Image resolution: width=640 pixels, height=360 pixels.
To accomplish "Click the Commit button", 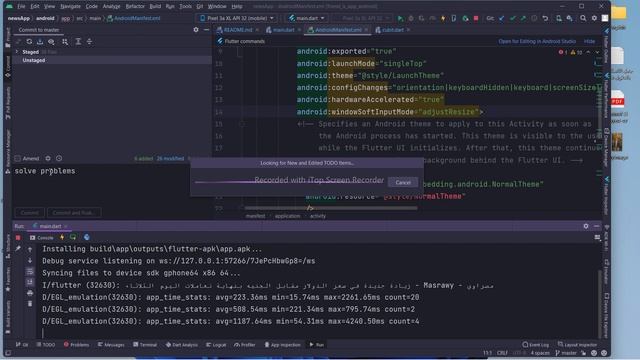I will 30,213.
